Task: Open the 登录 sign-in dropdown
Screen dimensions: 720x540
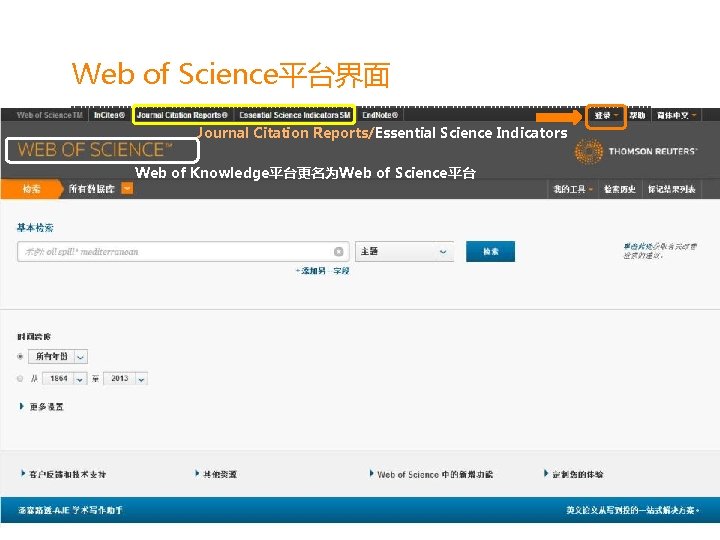Action: coord(606,116)
